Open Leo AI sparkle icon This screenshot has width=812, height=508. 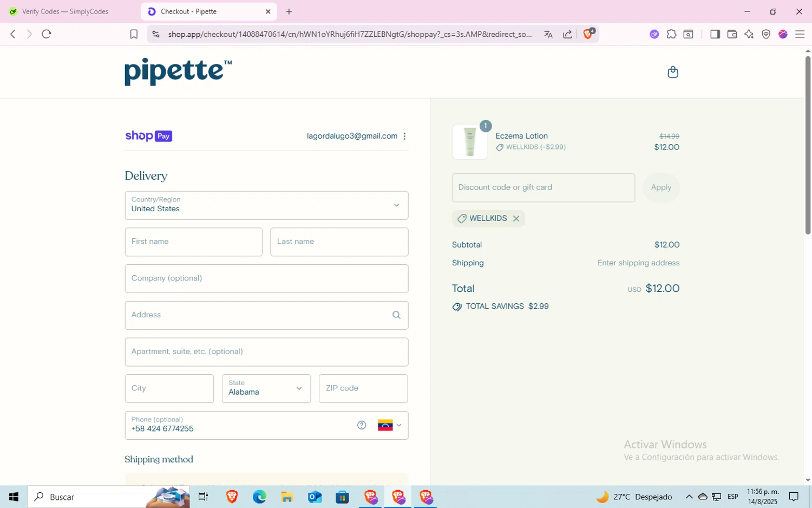coord(749,34)
